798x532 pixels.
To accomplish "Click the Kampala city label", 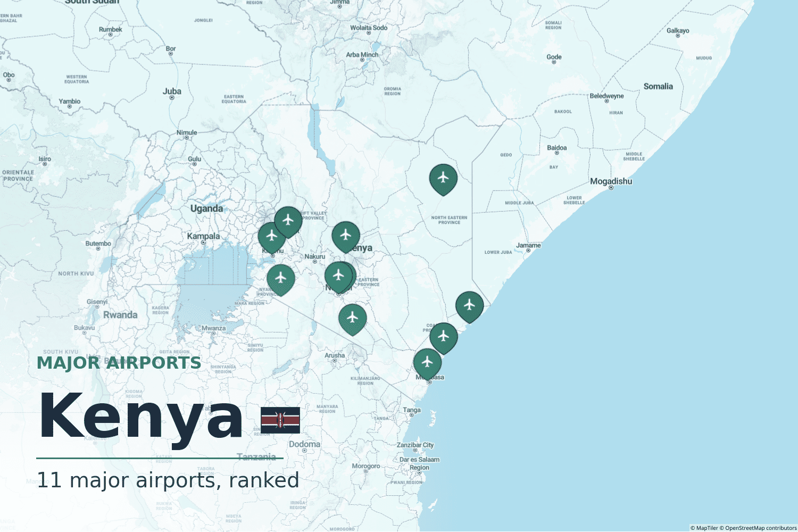I will point(203,236).
